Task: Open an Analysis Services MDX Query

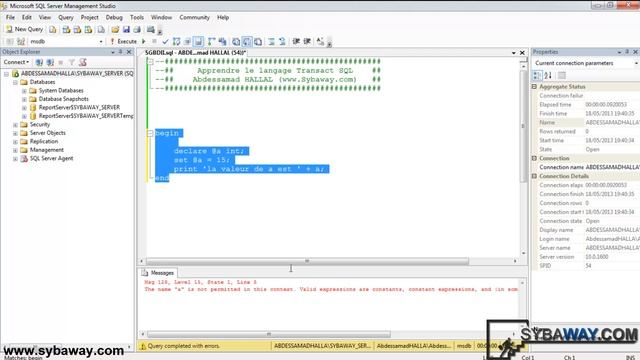Action: click(x=66, y=29)
